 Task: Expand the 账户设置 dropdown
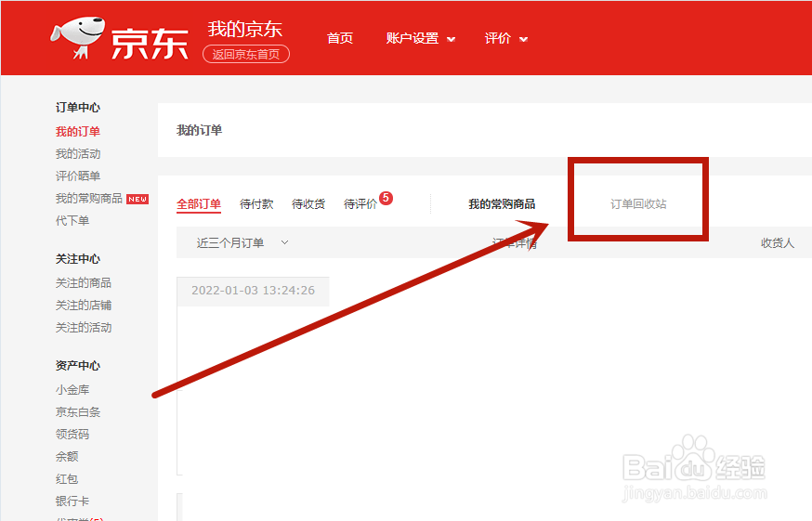(421, 38)
